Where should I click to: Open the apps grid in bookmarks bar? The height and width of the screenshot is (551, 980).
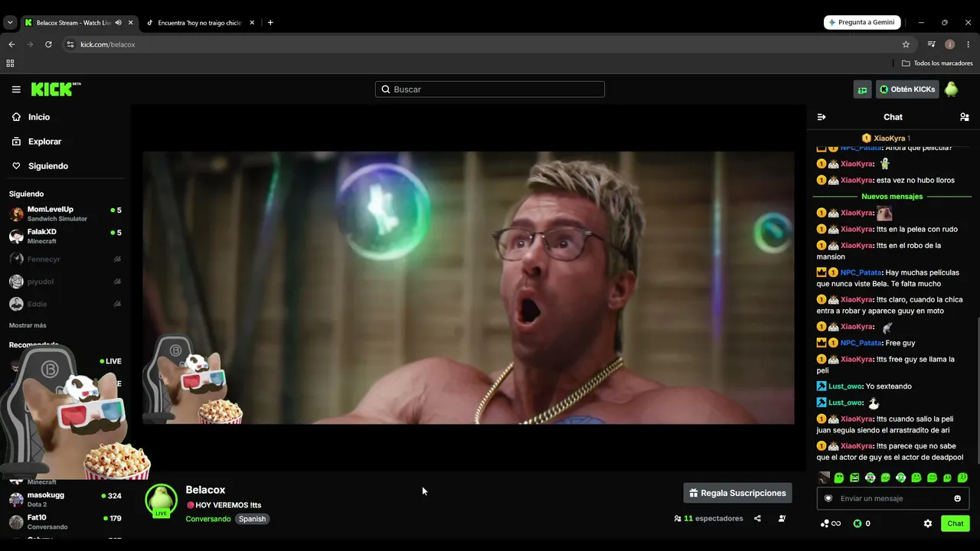[10, 64]
